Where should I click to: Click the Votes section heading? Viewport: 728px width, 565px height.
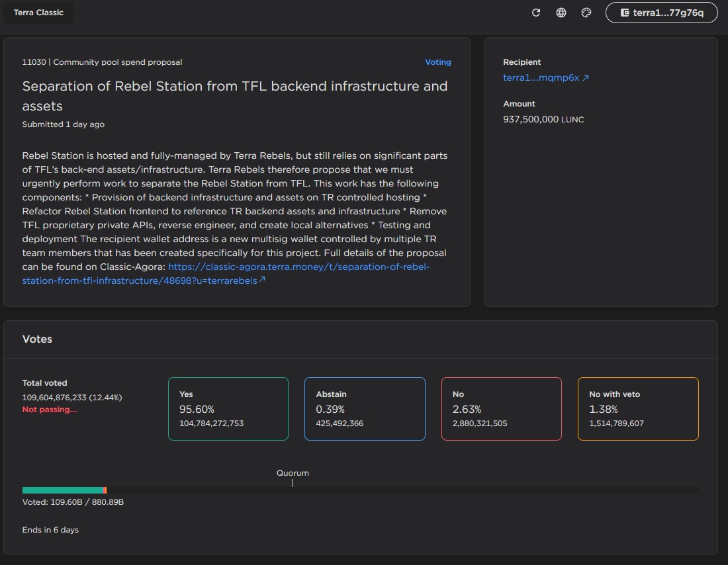point(37,339)
